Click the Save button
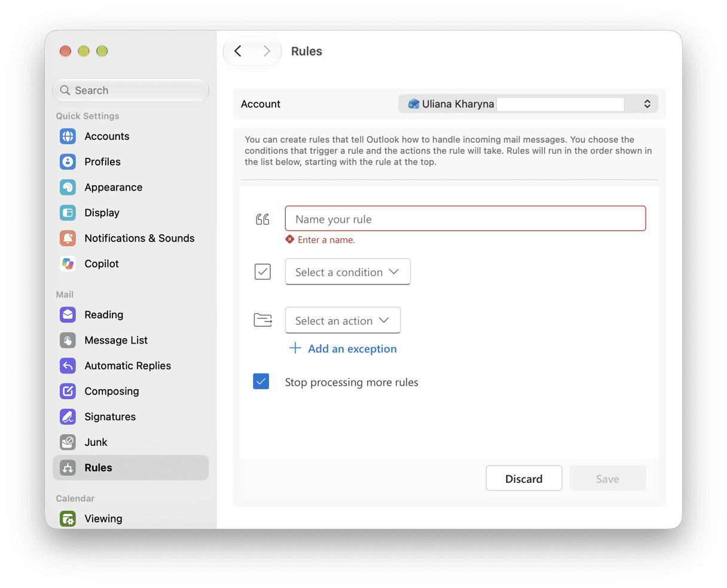727x588 pixels. pyautogui.click(x=607, y=479)
